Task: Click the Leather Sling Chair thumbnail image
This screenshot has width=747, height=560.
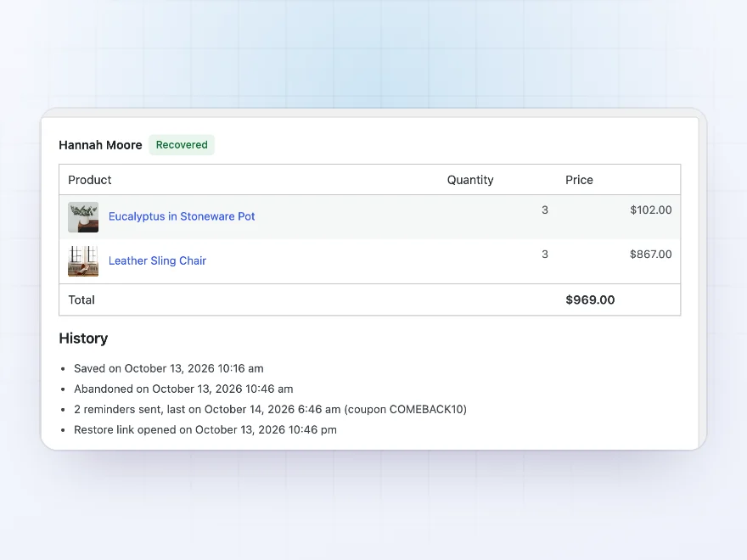Action: tap(83, 261)
